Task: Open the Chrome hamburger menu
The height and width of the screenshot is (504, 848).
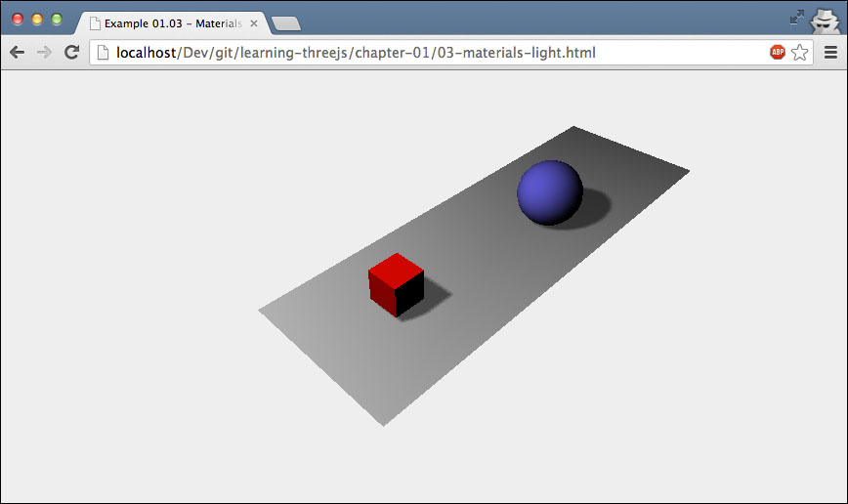Action: [830, 53]
